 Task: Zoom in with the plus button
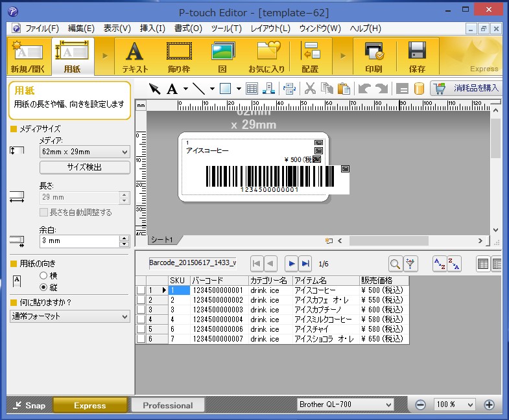[489, 404]
